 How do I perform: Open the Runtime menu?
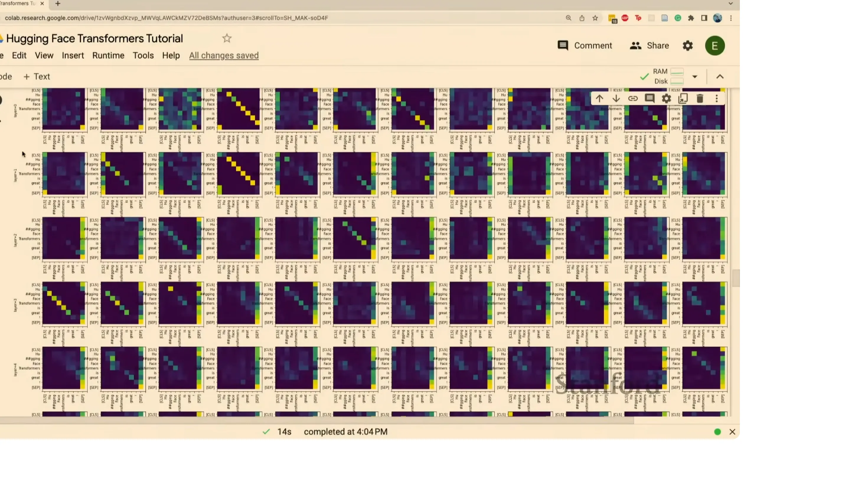coord(108,55)
